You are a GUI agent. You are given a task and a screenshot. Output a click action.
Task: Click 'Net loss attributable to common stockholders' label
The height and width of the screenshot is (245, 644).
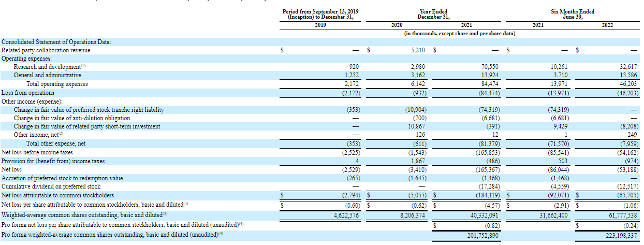pos(58,195)
